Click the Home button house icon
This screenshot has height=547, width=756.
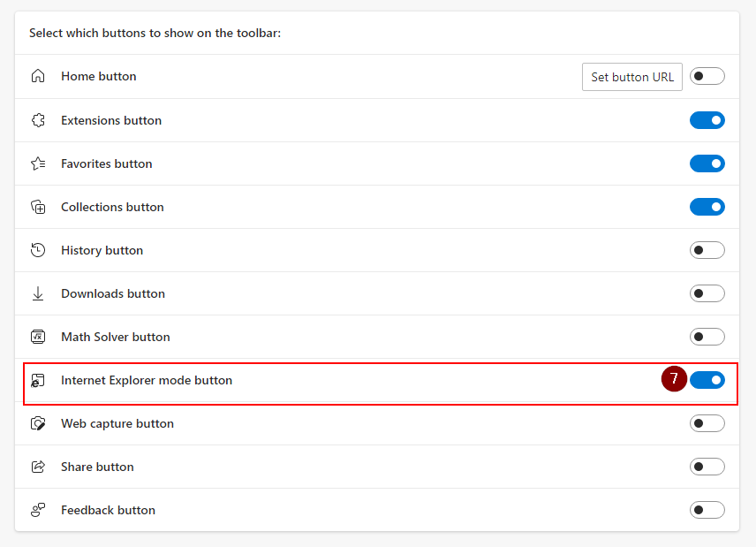(x=38, y=76)
